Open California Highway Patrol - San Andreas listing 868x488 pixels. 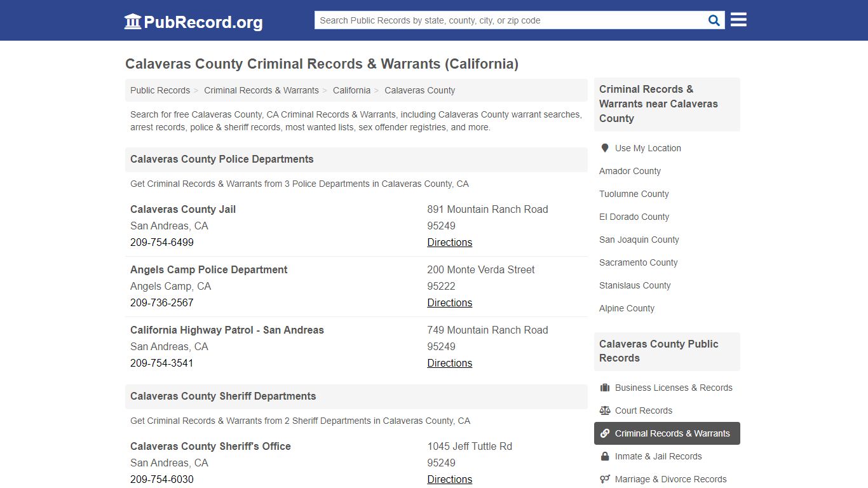point(227,330)
